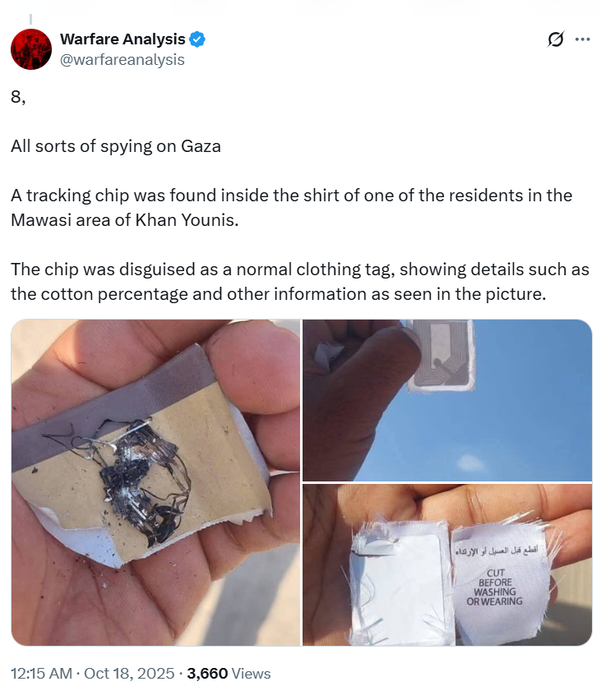Open the burned chip photo
The image size is (601, 700).
coord(156,482)
